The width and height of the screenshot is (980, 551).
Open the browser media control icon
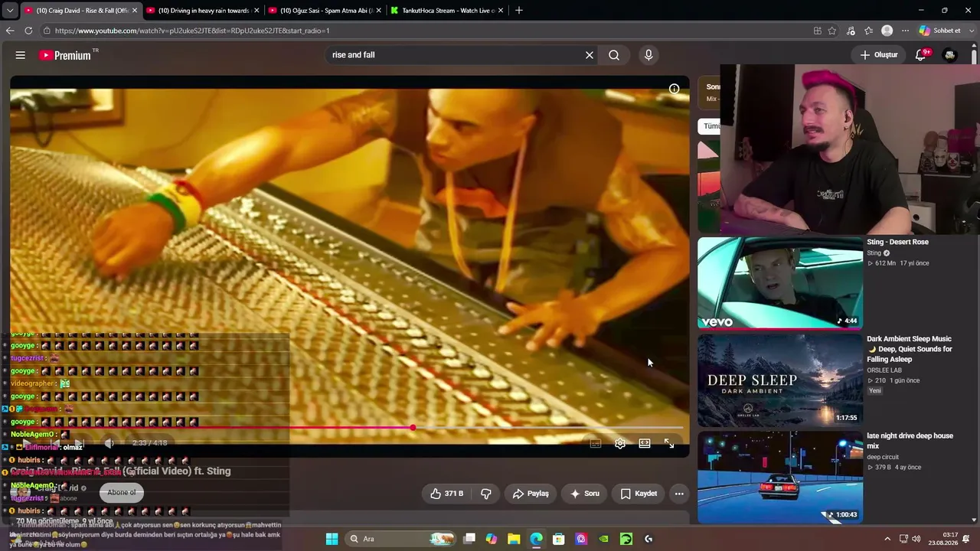(x=851, y=31)
